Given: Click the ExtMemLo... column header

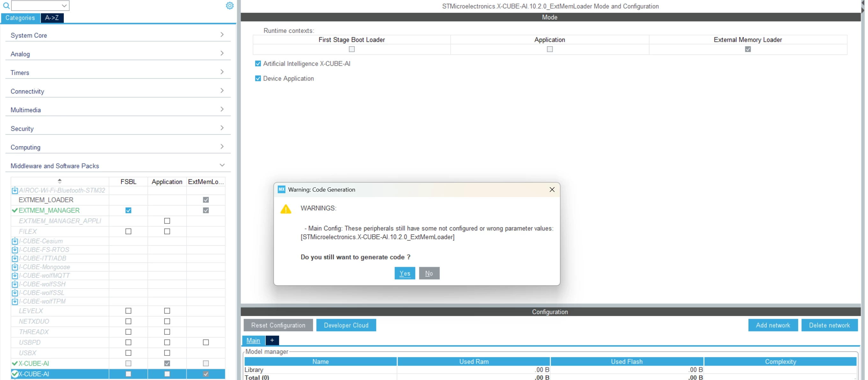Looking at the screenshot, I should 206,182.
